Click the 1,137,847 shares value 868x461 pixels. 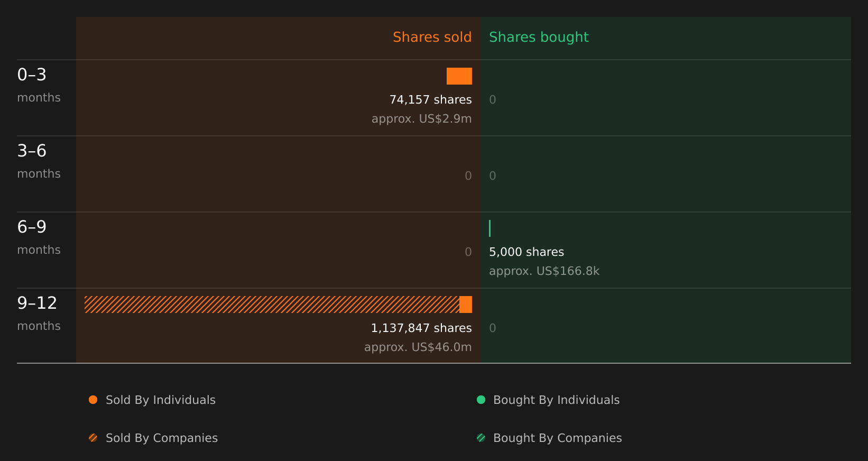[x=421, y=328]
